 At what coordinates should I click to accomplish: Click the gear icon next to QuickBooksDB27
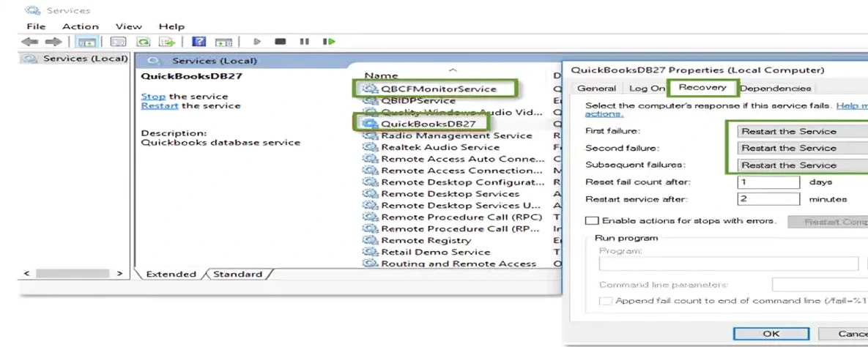point(370,124)
